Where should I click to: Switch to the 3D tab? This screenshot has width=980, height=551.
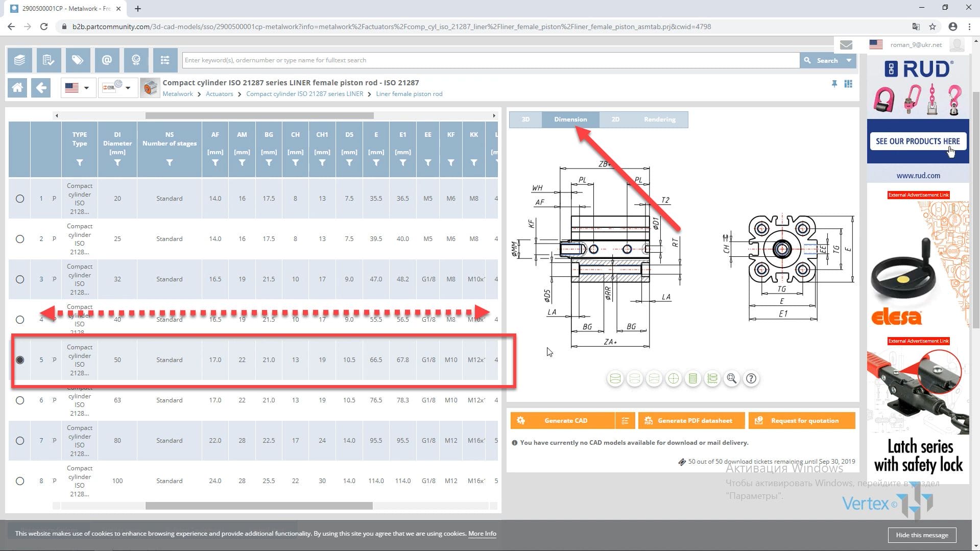tap(525, 119)
